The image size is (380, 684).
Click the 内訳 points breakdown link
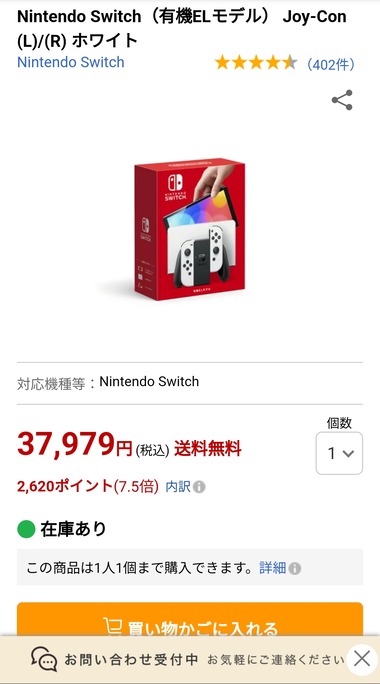(178, 486)
